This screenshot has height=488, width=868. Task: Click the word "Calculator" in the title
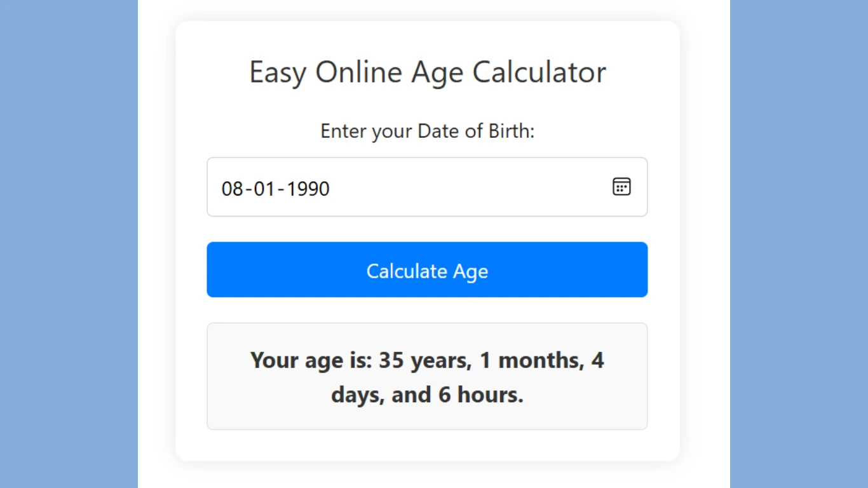(x=539, y=72)
